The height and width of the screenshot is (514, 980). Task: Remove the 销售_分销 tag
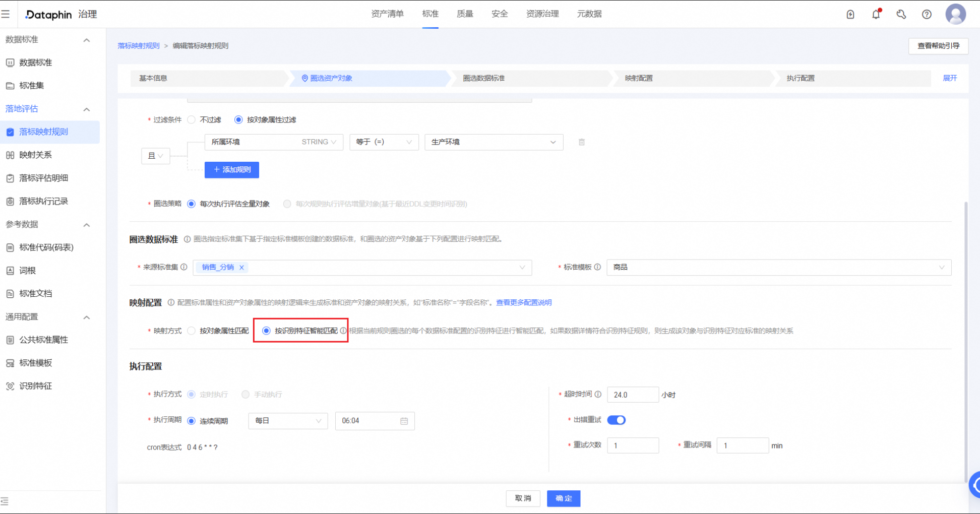coord(241,268)
